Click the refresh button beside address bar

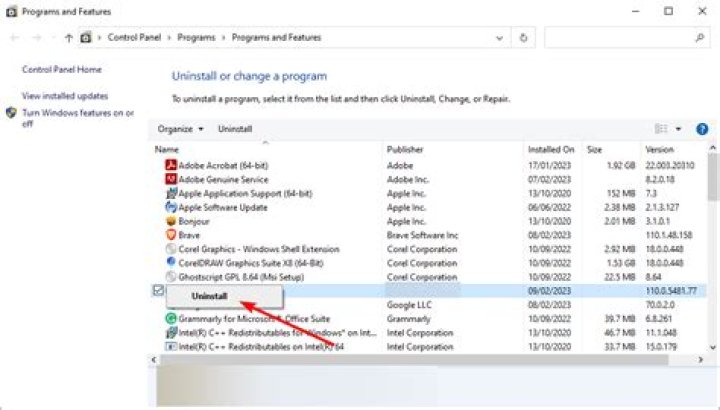pos(523,38)
